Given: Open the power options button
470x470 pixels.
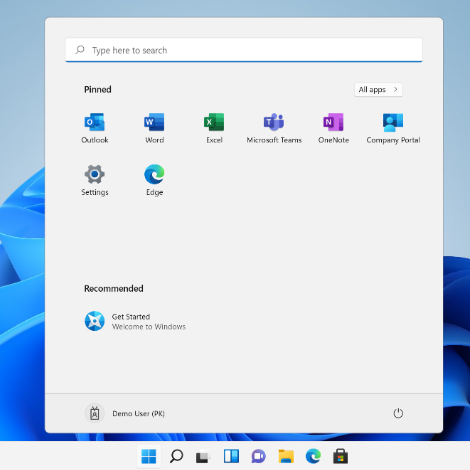Looking at the screenshot, I should (398, 413).
